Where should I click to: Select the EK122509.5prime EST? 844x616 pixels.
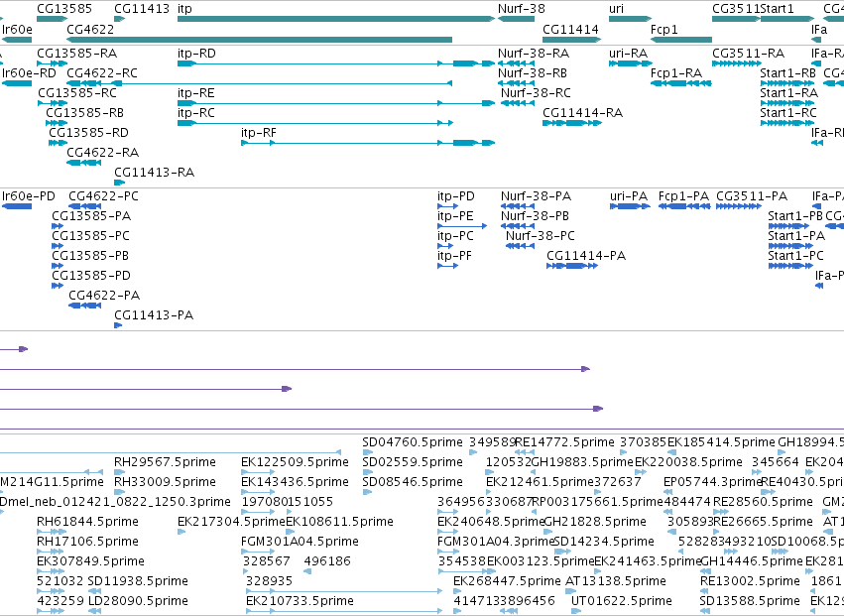coord(258,472)
